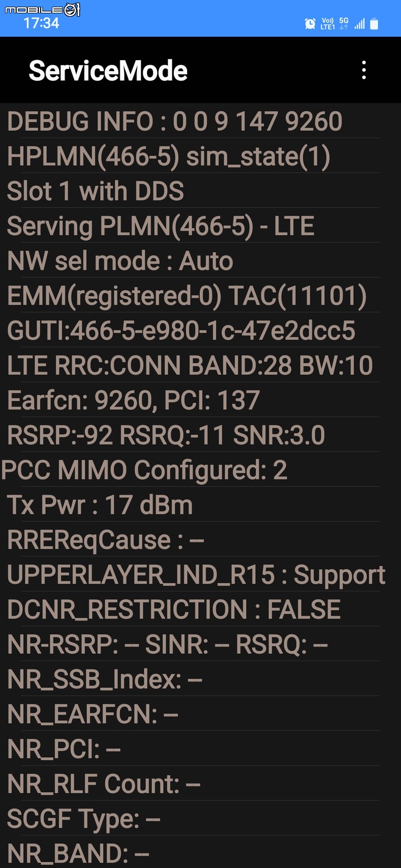
Task: Tap the VoLTE LTE1 status icon
Action: coord(328,23)
